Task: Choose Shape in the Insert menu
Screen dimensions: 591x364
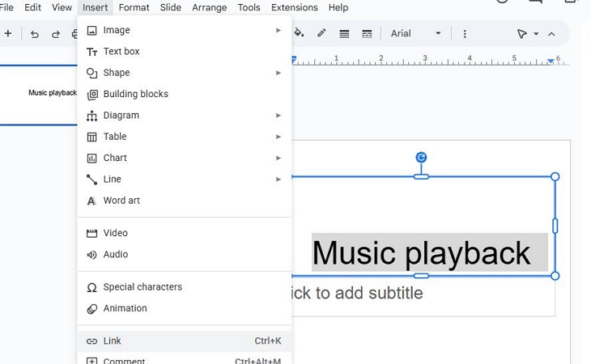Action: (185, 73)
